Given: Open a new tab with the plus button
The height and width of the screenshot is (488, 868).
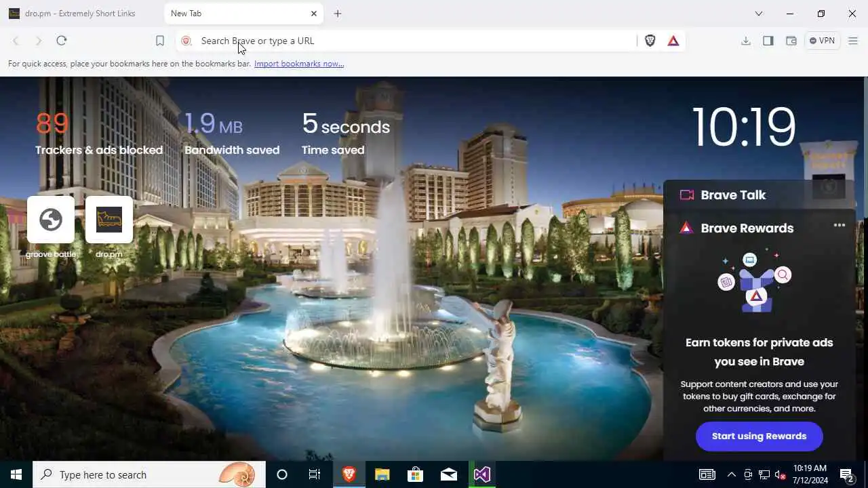Looking at the screenshot, I should pos(338,14).
